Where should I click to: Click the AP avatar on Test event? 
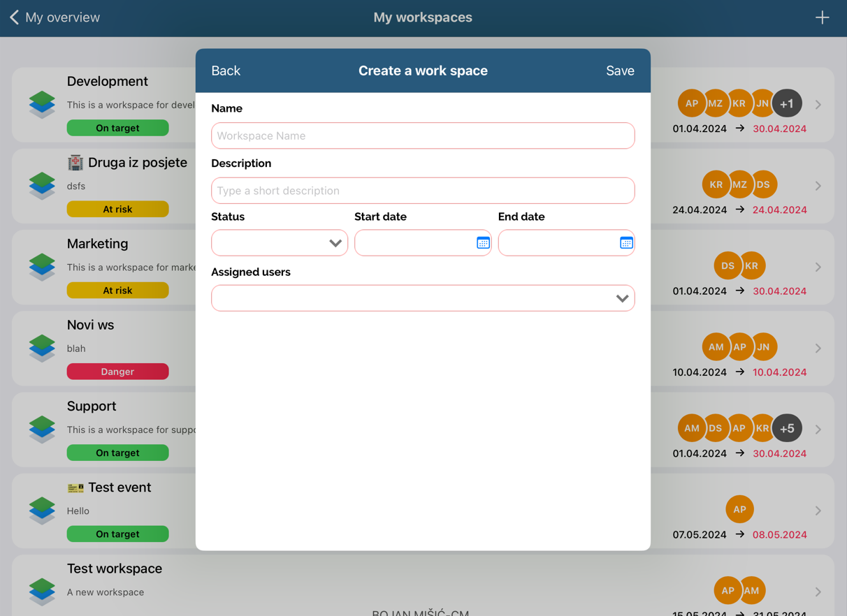pos(739,509)
